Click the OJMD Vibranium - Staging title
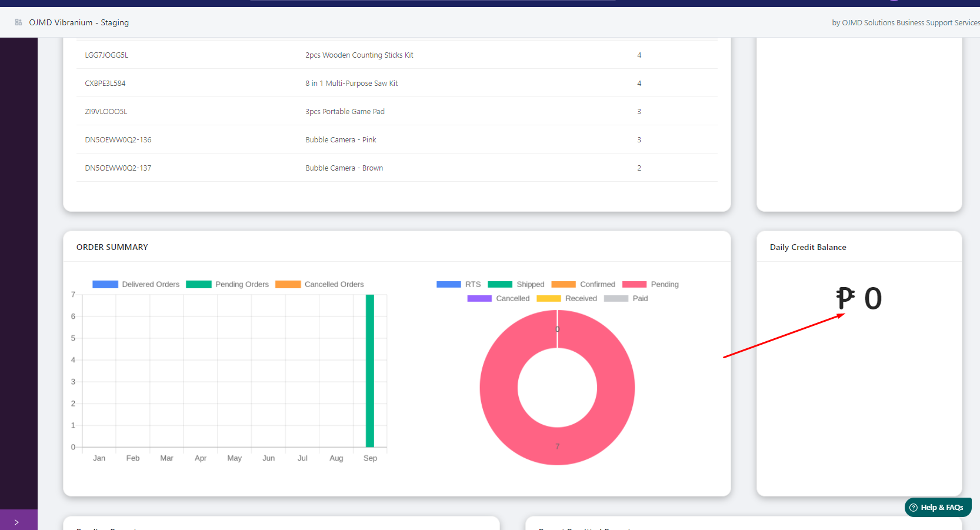The image size is (980, 530). click(x=79, y=22)
